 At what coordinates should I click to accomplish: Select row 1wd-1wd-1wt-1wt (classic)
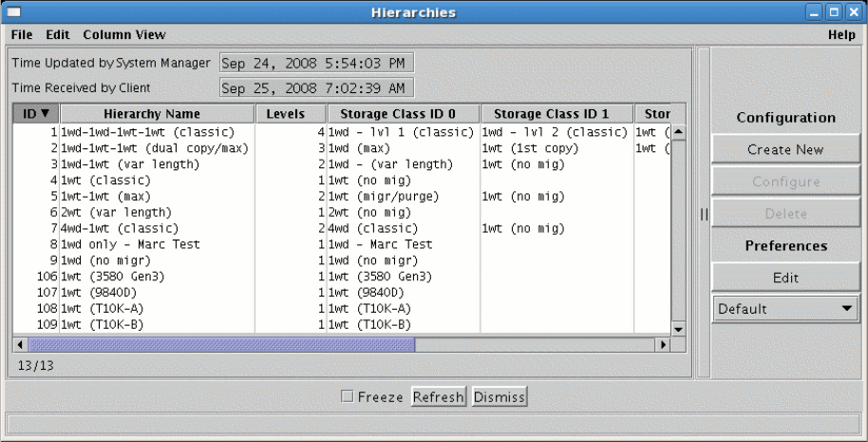(x=148, y=132)
